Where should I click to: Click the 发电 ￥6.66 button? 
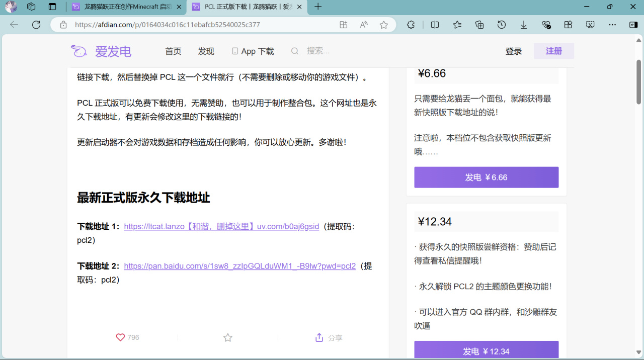point(486,177)
